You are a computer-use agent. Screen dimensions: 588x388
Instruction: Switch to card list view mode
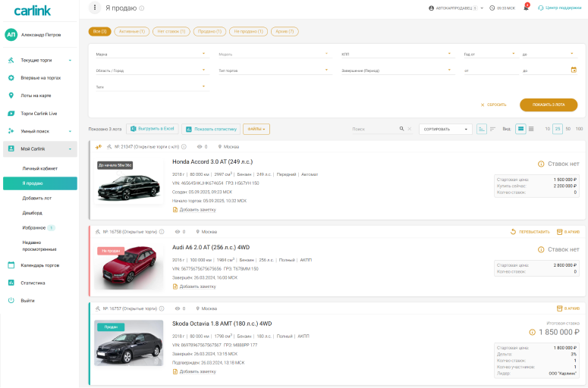click(x=520, y=129)
